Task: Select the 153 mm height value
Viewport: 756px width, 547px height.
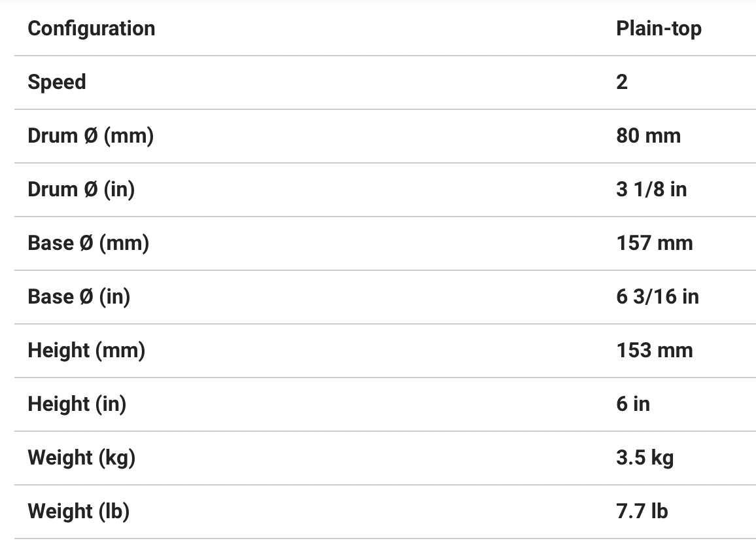Action: (654, 351)
